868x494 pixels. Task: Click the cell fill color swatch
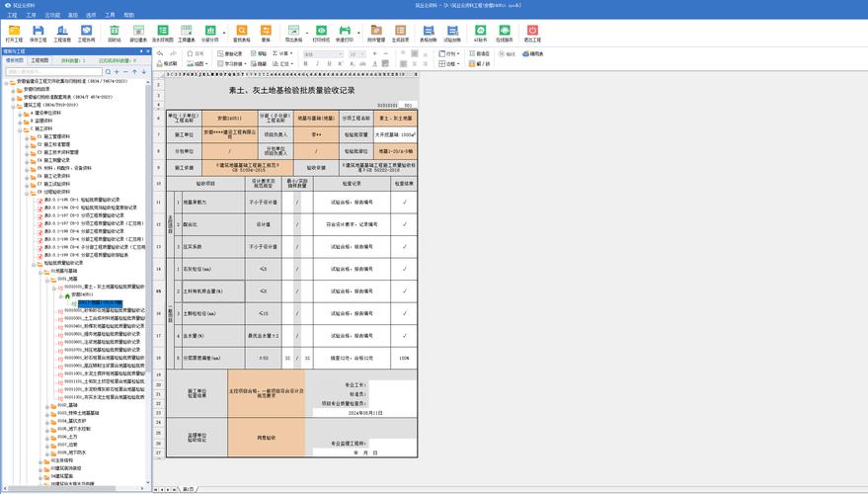click(385, 63)
